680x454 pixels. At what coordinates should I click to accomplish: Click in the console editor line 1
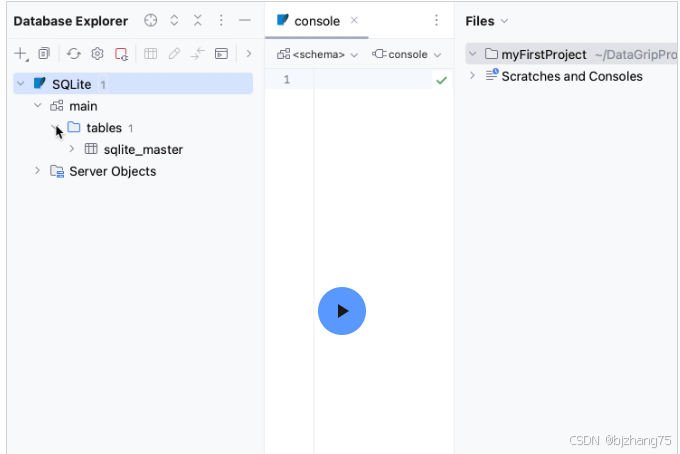point(373,80)
